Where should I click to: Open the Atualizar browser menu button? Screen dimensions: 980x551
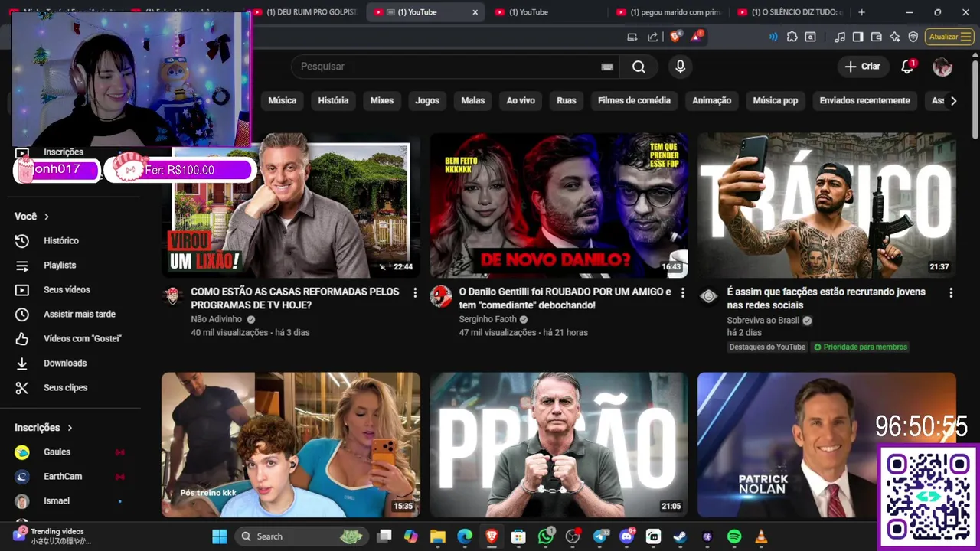[949, 37]
